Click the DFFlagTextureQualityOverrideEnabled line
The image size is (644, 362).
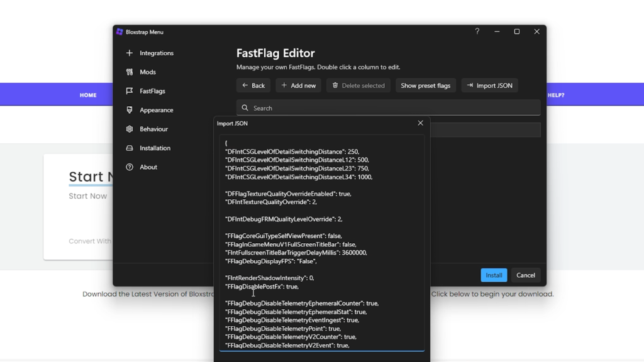pos(288,194)
